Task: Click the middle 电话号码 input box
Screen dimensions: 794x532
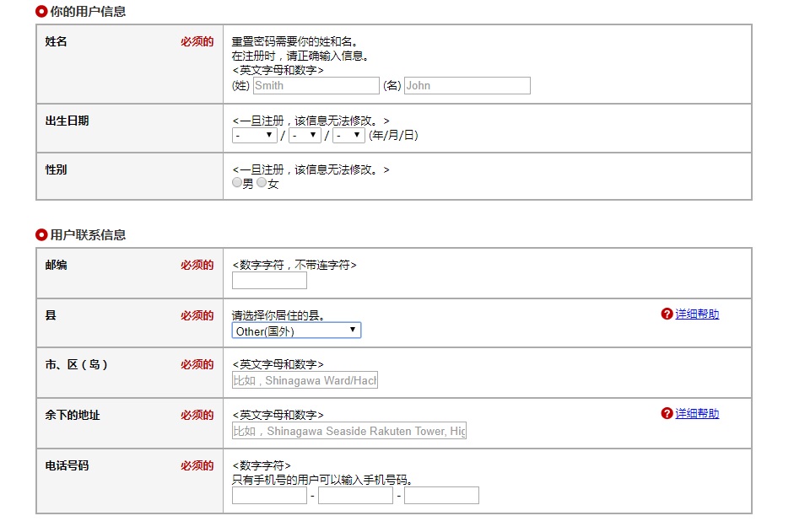Action: [x=355, y=496]
